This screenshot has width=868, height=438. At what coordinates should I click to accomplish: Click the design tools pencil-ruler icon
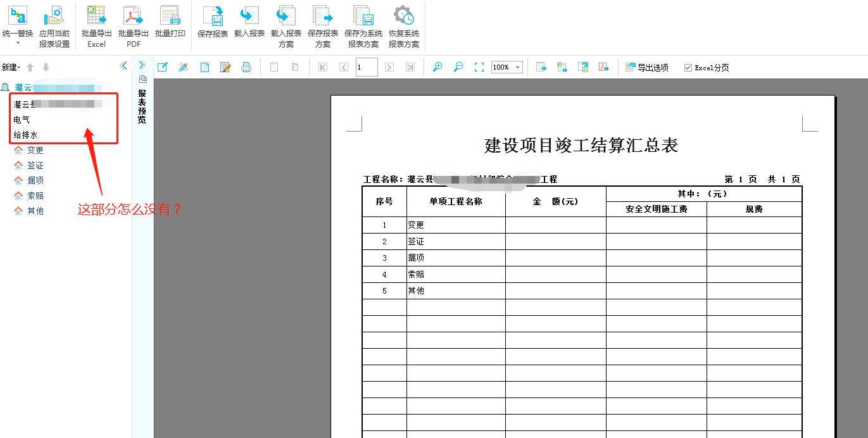coord(184,67)
